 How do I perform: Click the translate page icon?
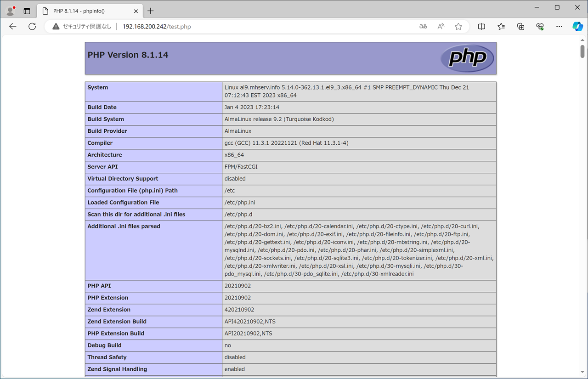coord(423,27)
